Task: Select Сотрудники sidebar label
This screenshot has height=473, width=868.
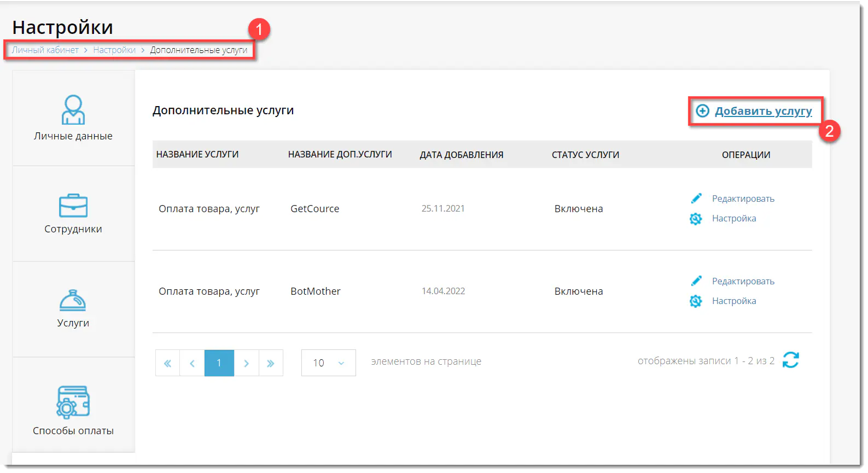Action: (x=73, y=229)
